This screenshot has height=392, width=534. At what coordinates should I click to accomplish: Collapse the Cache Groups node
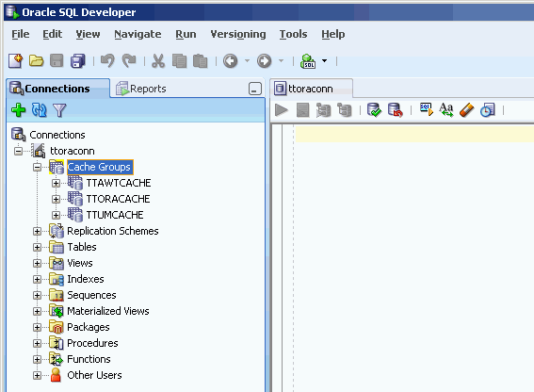[x=37, y=167]
